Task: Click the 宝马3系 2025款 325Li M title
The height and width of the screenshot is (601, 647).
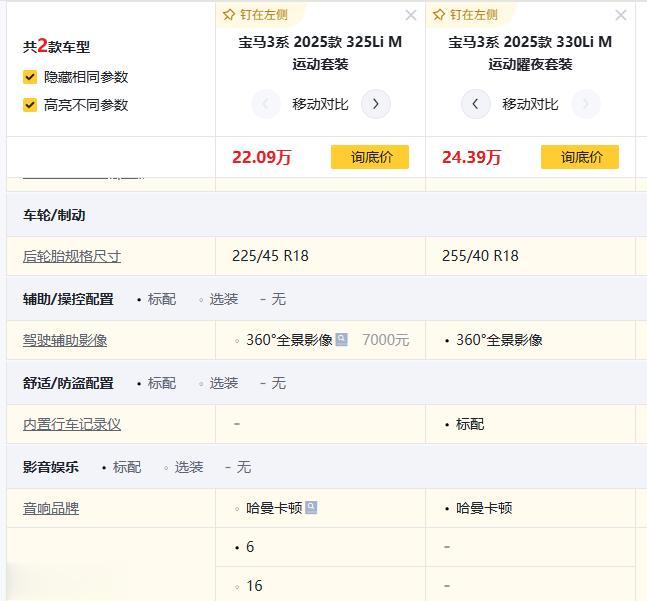Action: (320, 53)
